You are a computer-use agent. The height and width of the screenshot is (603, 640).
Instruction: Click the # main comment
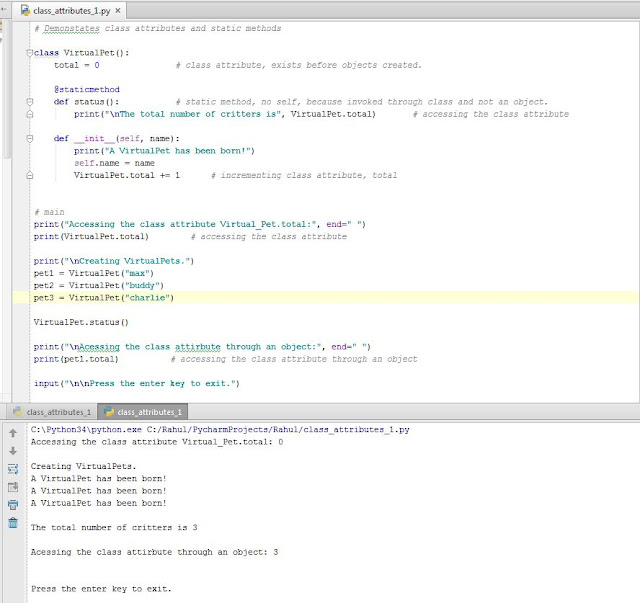pos(49,212)
